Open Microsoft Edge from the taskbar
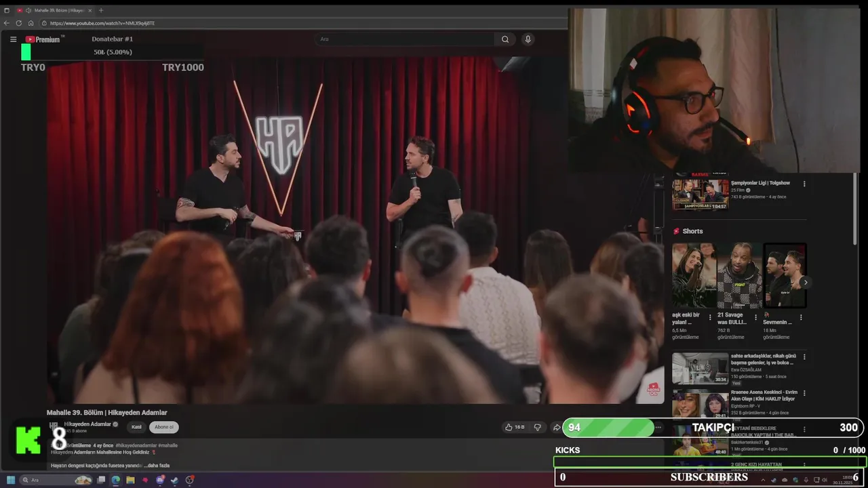868x488 pixels. click(116, 480)
